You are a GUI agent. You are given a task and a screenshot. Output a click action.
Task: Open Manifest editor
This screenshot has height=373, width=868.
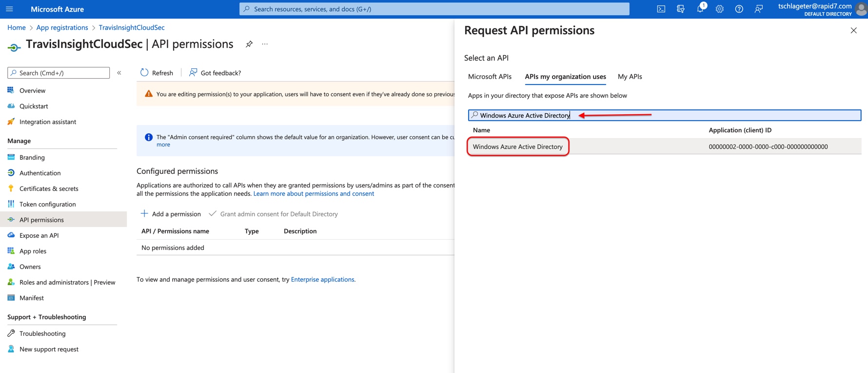tap(32, 298)
